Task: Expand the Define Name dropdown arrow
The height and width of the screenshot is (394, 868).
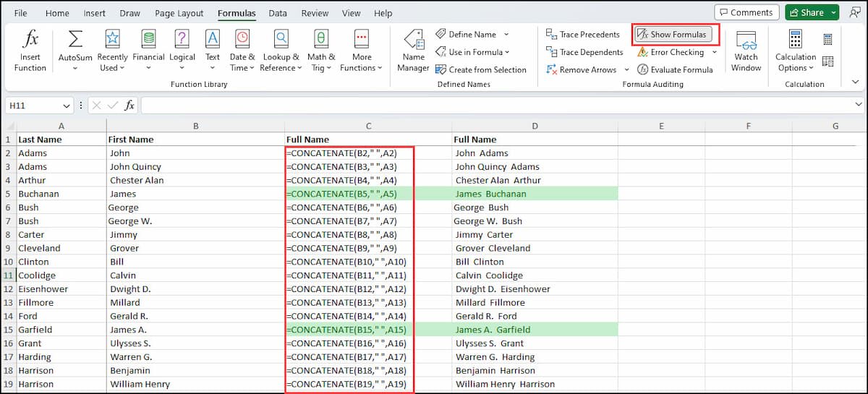Action: 506,34
